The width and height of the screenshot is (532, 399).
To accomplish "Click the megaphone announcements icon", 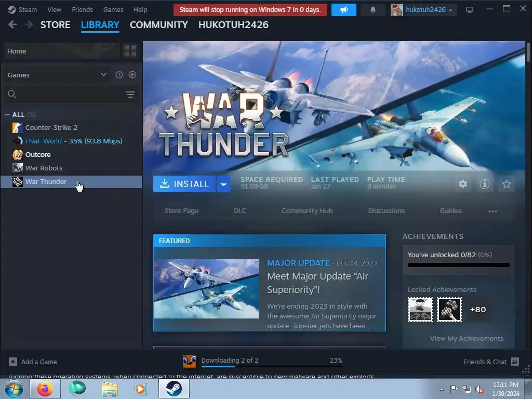I will 344,10.
